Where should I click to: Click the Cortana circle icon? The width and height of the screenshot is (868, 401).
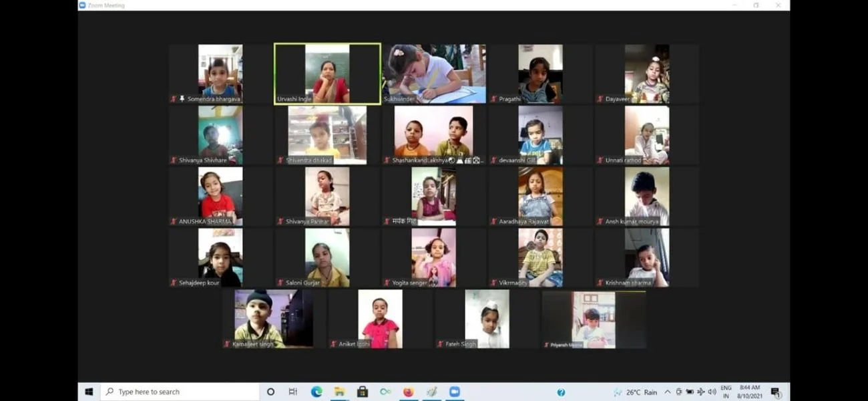270,392
